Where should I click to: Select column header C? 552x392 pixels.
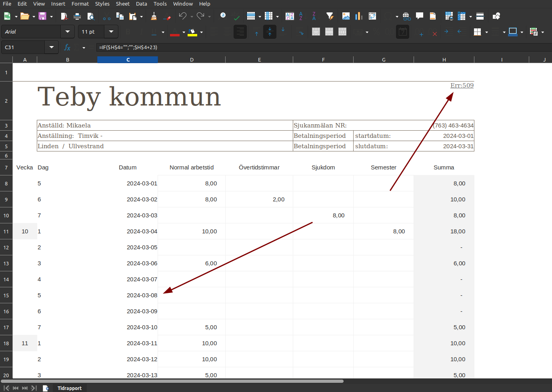(128, 60)
